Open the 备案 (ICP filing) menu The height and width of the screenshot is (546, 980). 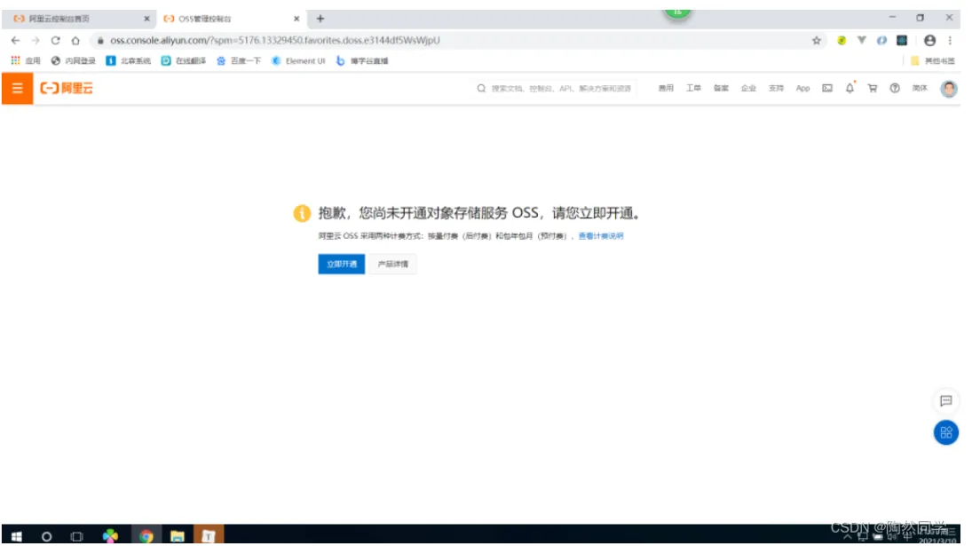721,88
